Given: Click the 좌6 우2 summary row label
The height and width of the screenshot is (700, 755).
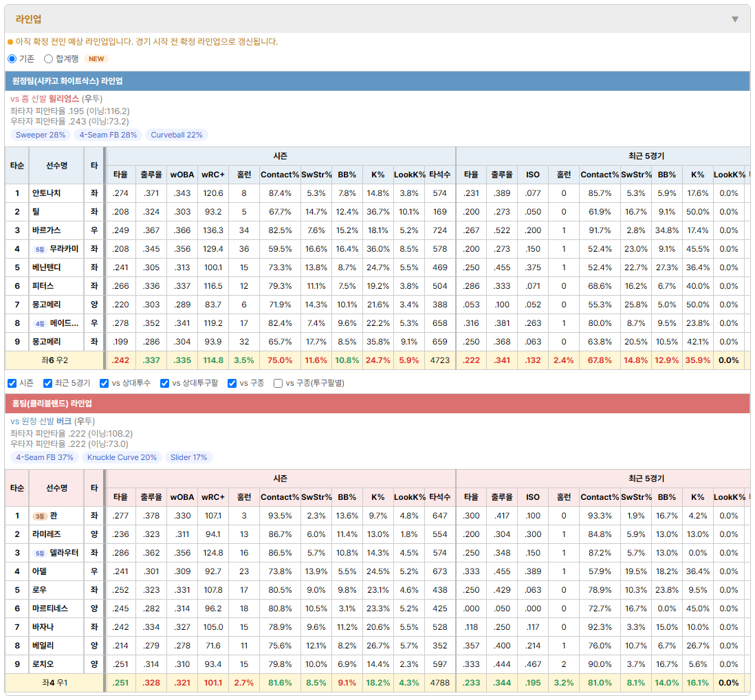Looking at the screenshot, I should click(54, 360).
